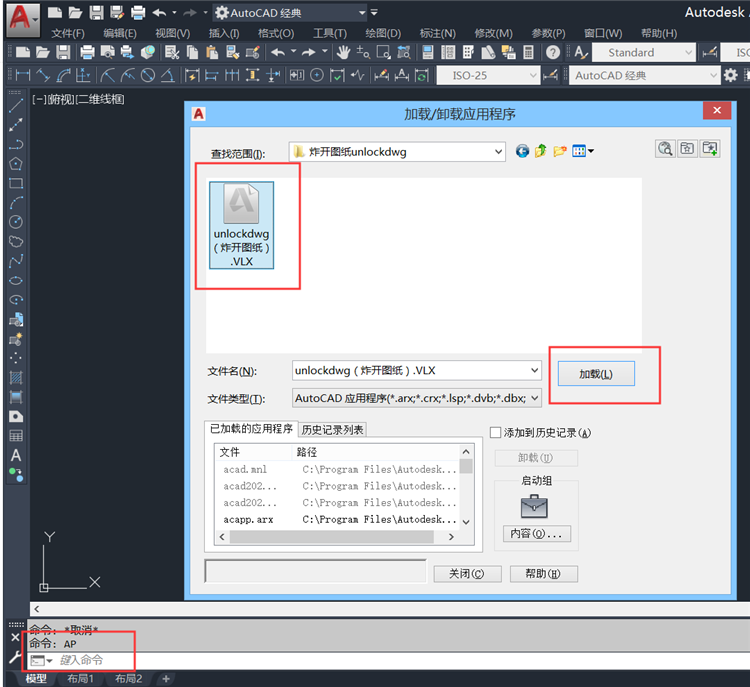Screen dimensions: 750x687
Task: Create new folder in load dialog
Action: tap(559, 151)
